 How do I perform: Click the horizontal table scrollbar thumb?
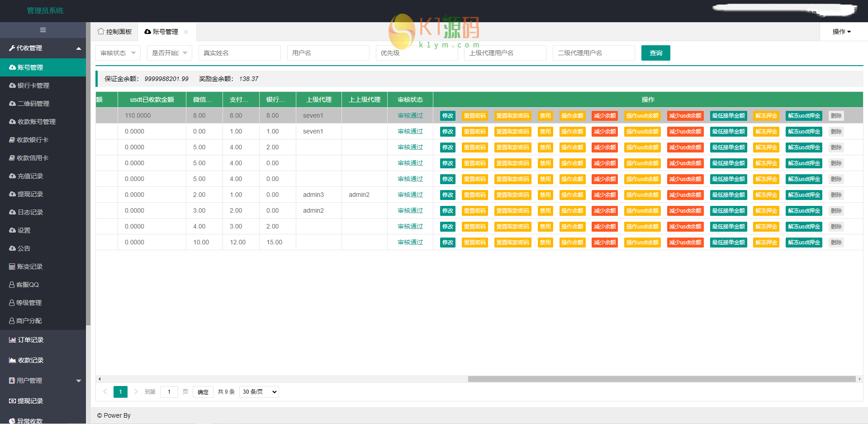click(x=661, y=379)
